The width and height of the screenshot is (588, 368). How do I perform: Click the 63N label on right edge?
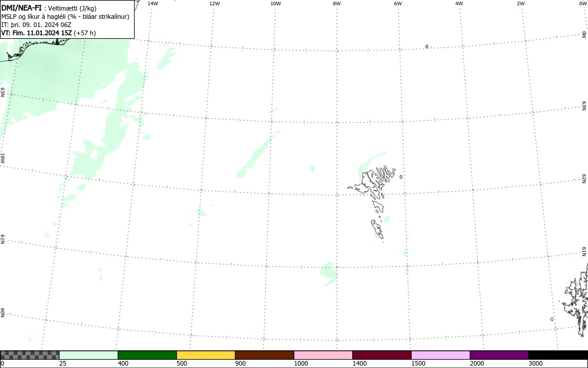coord(584,106)
